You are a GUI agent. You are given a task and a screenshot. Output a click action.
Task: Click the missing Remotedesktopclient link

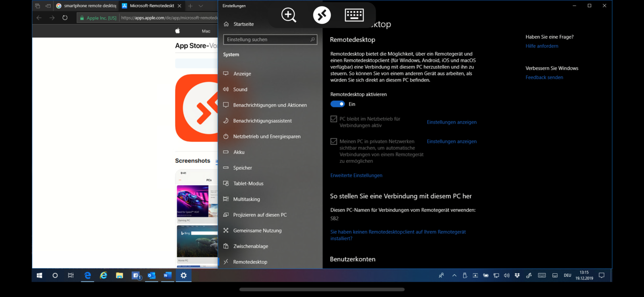(x=398, y=235)
